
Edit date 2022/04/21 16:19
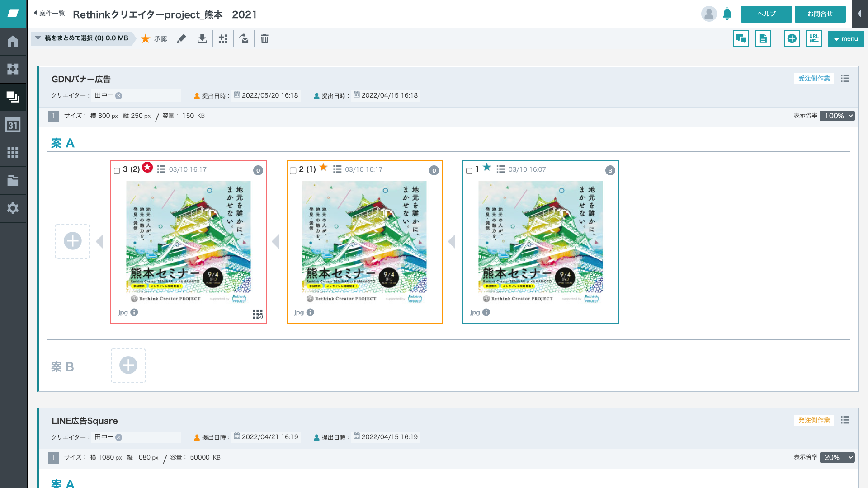266,437
